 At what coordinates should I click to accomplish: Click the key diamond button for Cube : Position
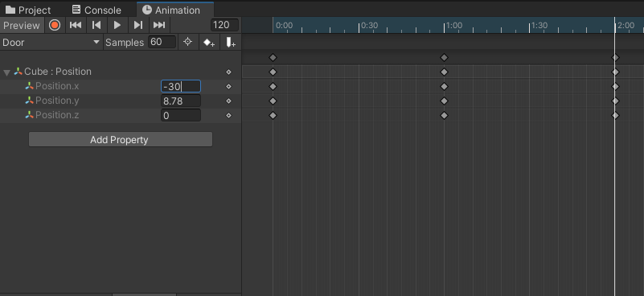(229, 72)
